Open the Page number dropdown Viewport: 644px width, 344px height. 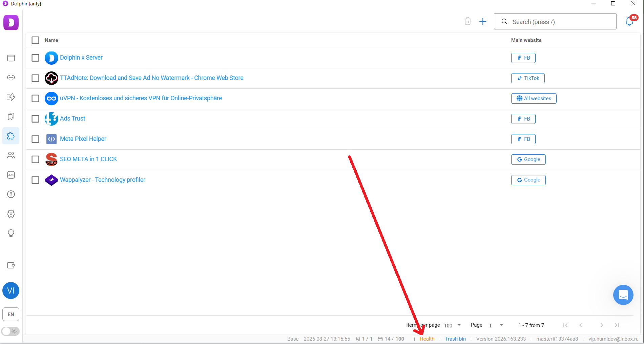[x=496, y=325]
